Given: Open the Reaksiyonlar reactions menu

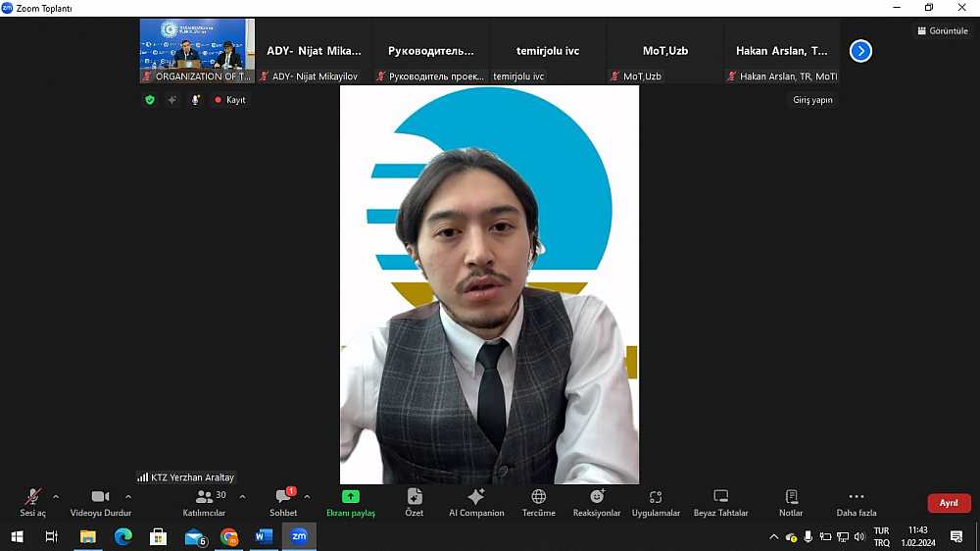Looking at the screenshot, I should tap(597, 502).
